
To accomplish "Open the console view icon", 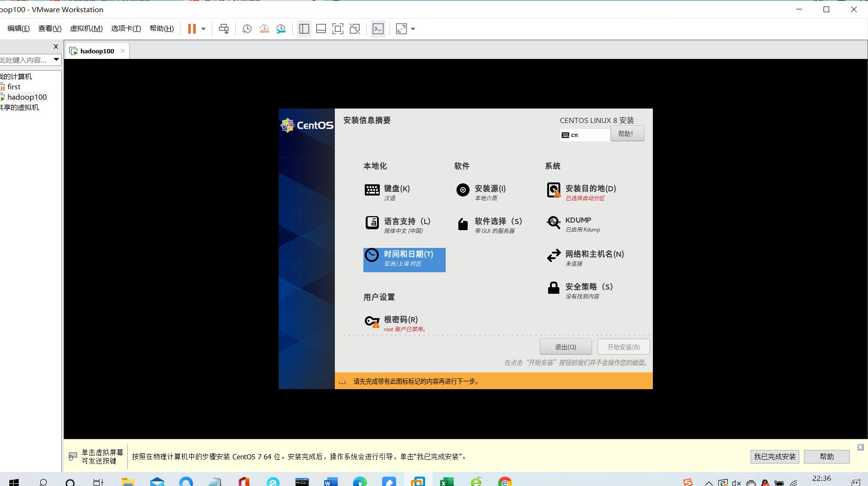I will pos(378,29).
